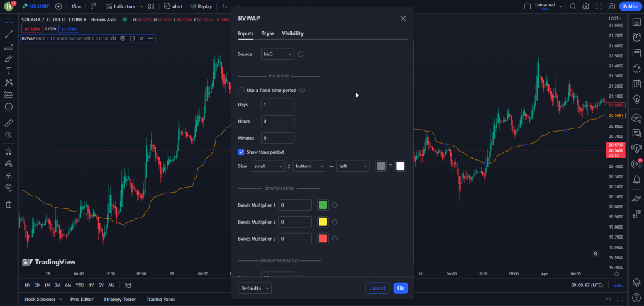Select the 1D range button
The width and height of the screenshot is (644, 306).
coord(26,285)
